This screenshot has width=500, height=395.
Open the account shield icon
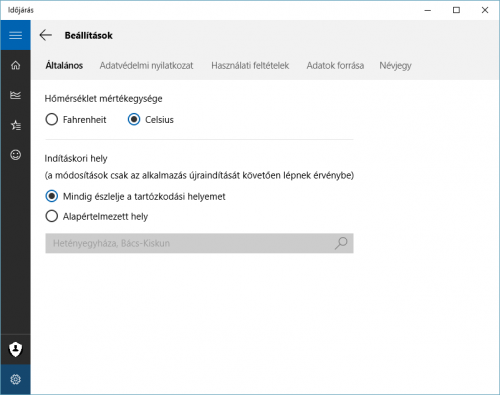point(15,349)
